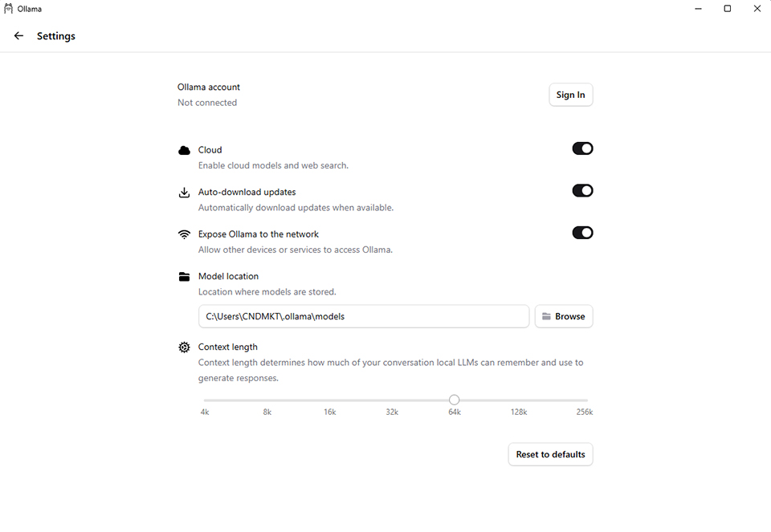Image resolution: width=771 pixels, height=532 pixels.
Task: Click the Context length gear icon
Action: coord(184,347)
